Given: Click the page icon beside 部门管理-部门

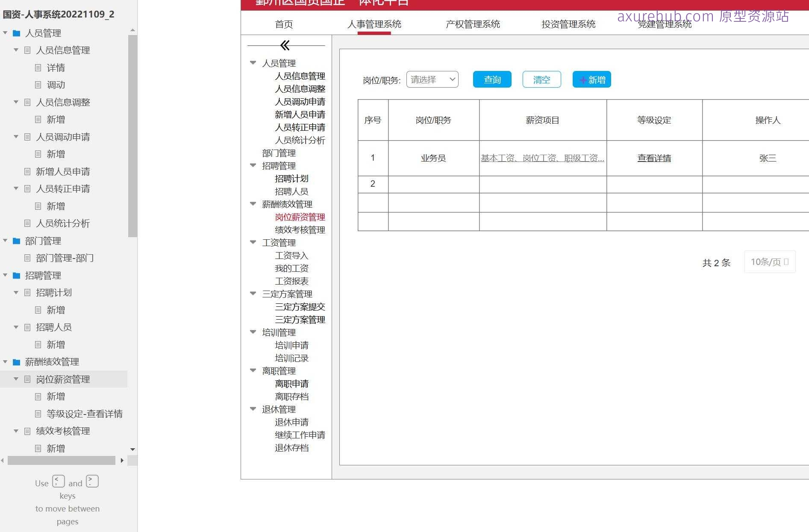Looking at the screenshot, I should pyautogui.click(x=27, y=258).
